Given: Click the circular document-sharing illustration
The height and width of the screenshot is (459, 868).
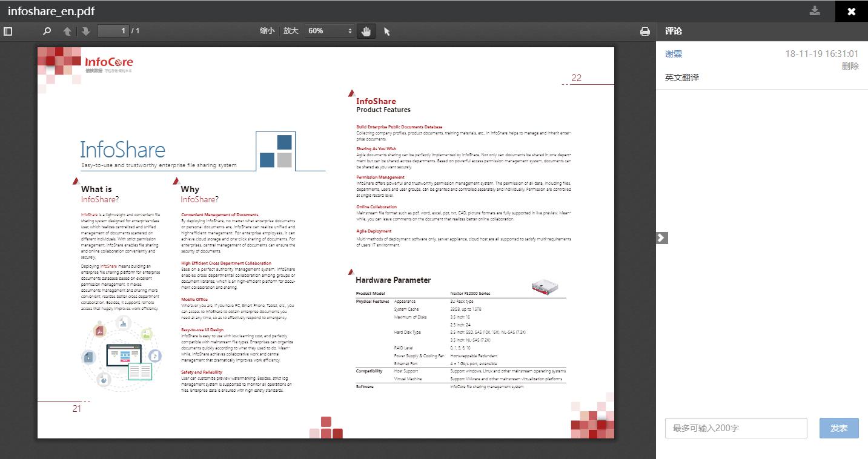Looking at the screenshot, I should point(121,353).
